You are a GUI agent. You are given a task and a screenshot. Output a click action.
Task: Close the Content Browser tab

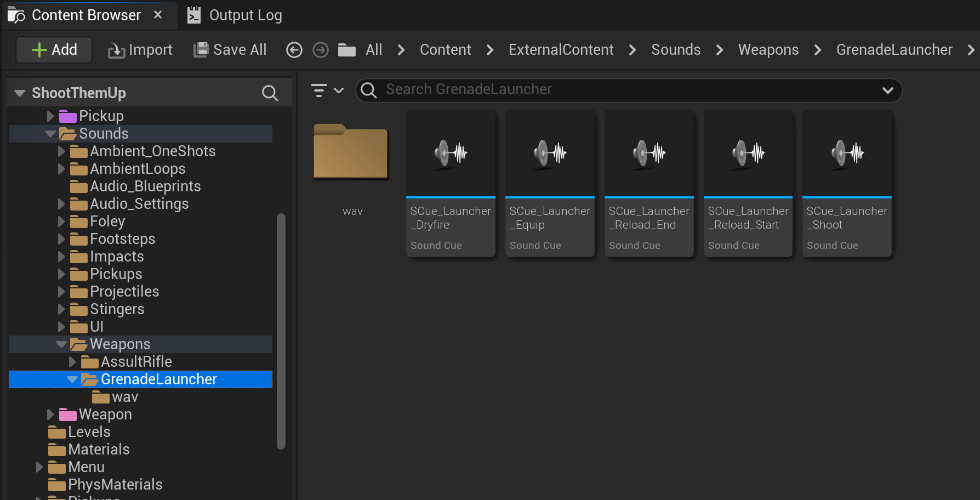coord(158,15)
